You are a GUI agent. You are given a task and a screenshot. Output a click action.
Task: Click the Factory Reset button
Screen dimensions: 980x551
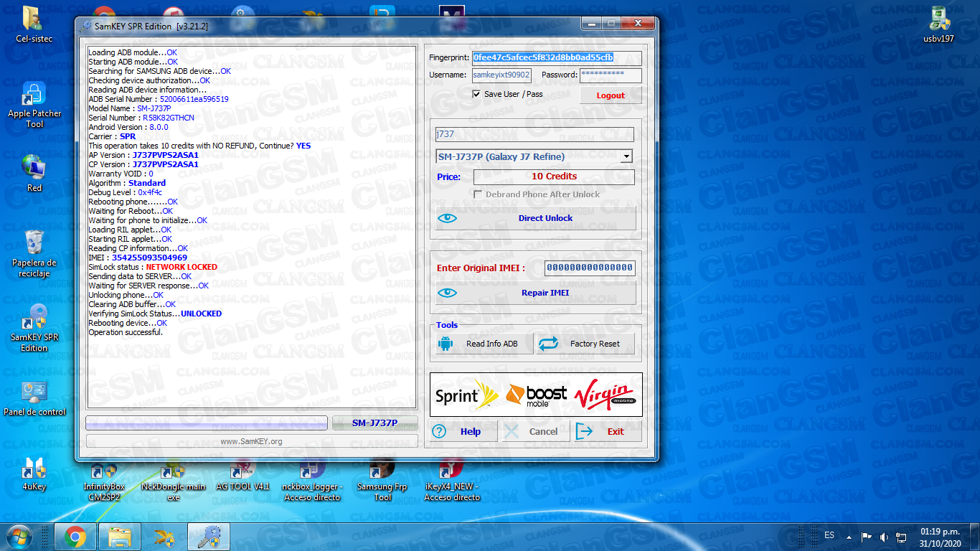[x=586, y=344]
